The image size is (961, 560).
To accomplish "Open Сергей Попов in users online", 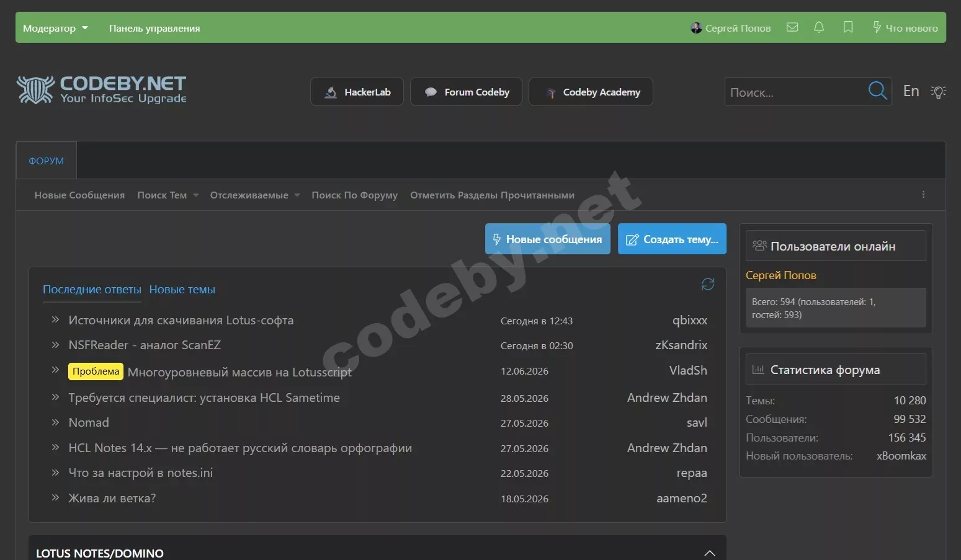I will pos(780,275).
